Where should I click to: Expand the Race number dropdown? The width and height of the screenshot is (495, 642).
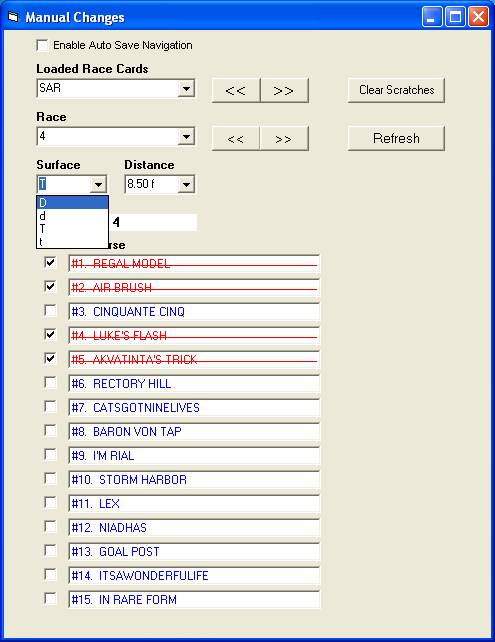pos(186,136)
